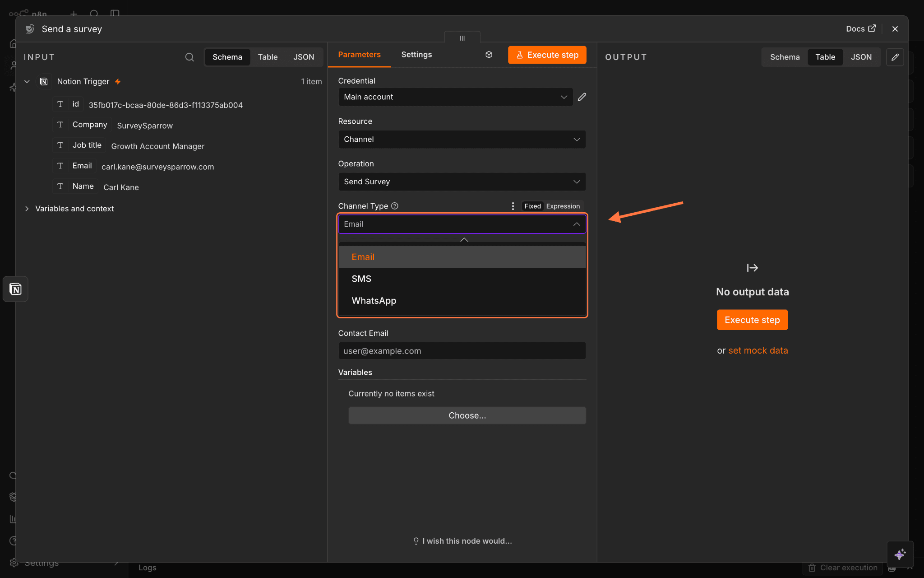Click the panel drag handle above Parameters
The image size is (924, 578).
(462, 38)
